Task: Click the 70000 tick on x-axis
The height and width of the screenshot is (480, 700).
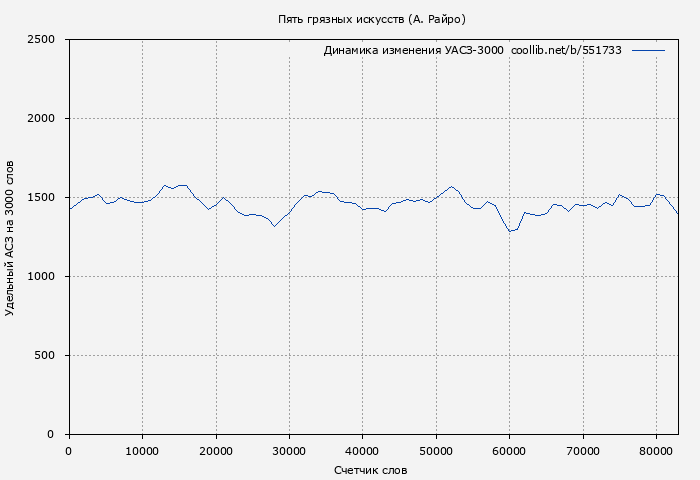Action: pos(583,451)
